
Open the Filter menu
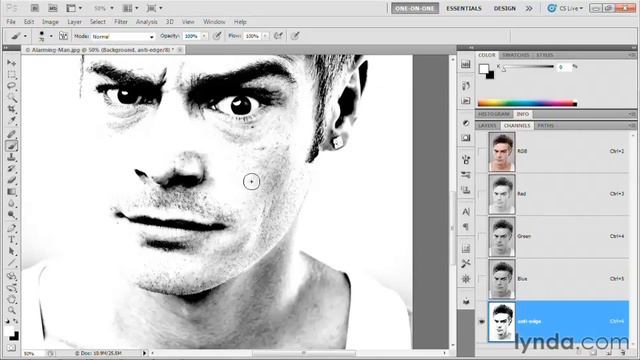[x=121, y=22]
